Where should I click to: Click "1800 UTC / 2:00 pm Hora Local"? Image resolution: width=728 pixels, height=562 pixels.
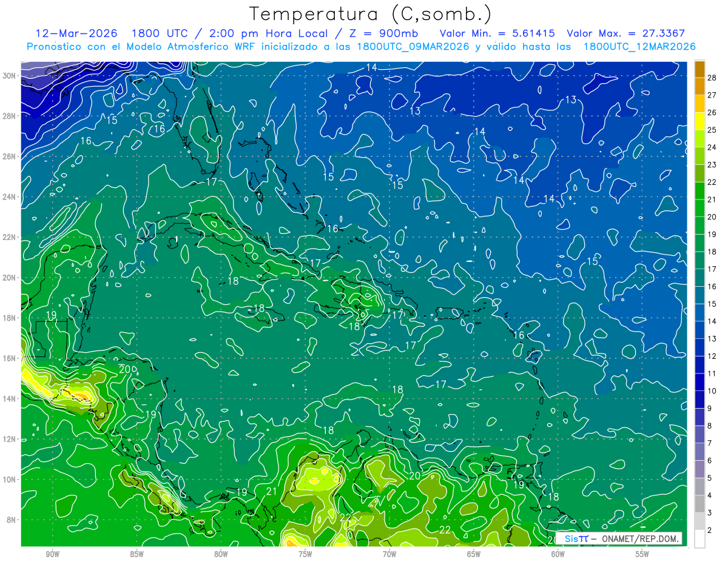pos(232,33)
